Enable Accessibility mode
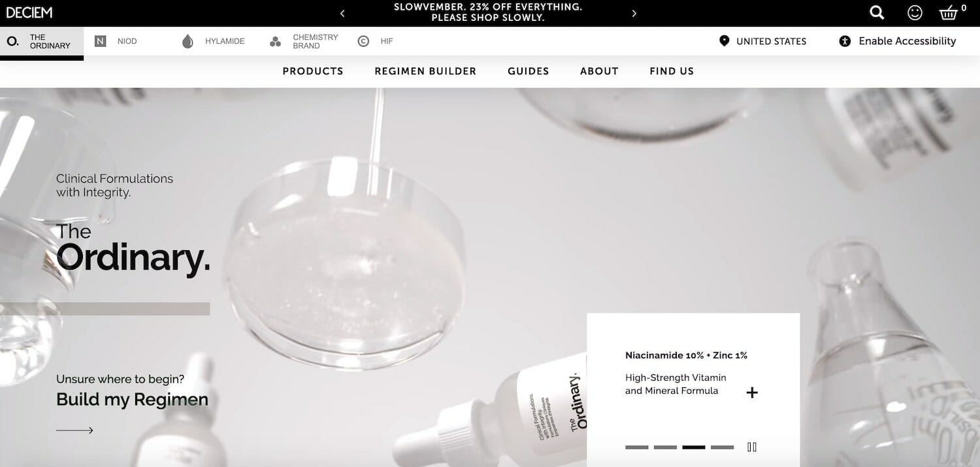Image resolution: width=980 pixels, height=467 pixels. (x=898, y=41)
